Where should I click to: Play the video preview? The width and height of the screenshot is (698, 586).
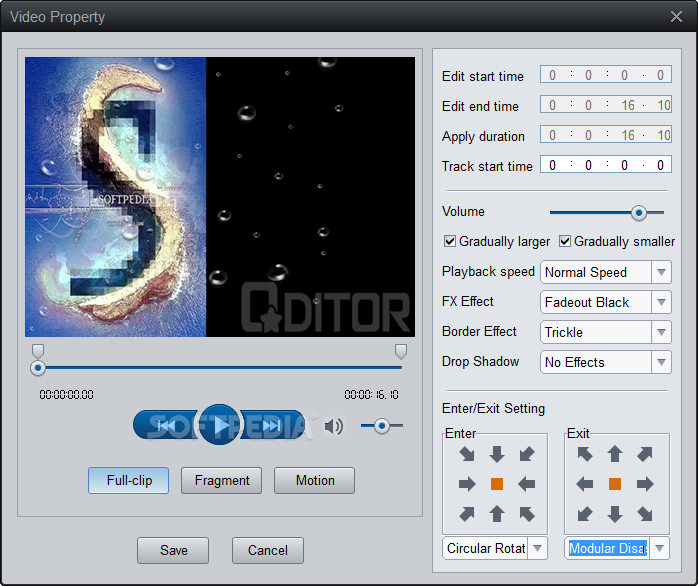tap(219, 425)
